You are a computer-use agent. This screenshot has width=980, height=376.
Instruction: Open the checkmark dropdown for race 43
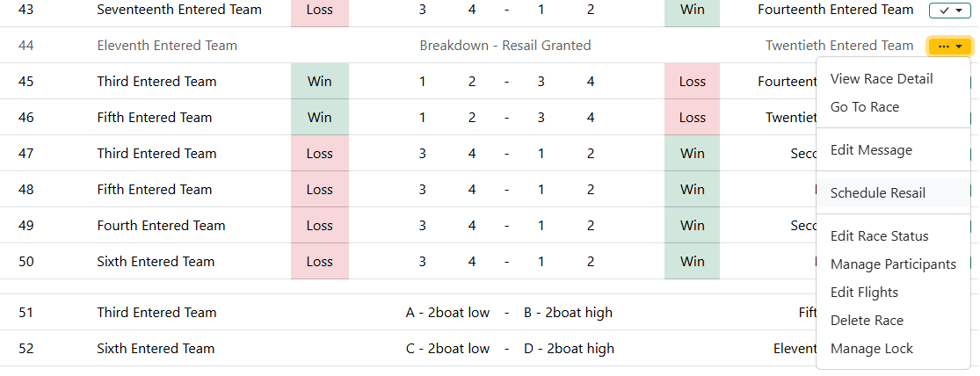tap(949, 11)
